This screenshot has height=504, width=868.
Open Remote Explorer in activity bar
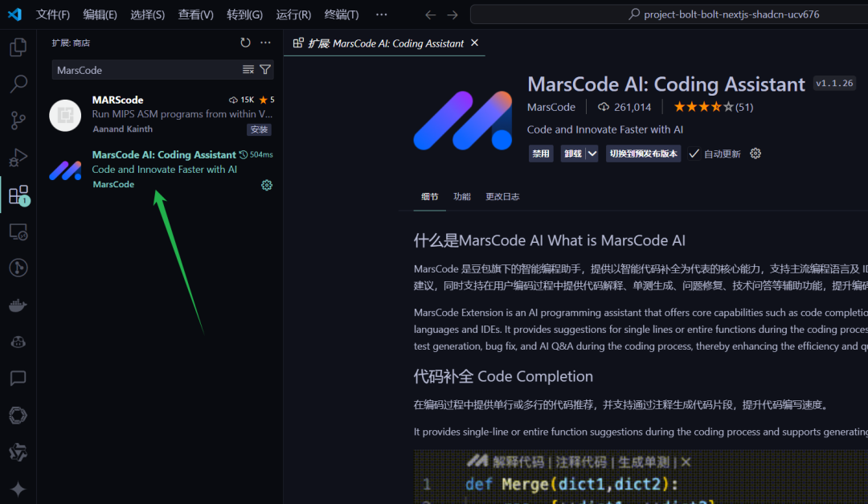(18, 232)
